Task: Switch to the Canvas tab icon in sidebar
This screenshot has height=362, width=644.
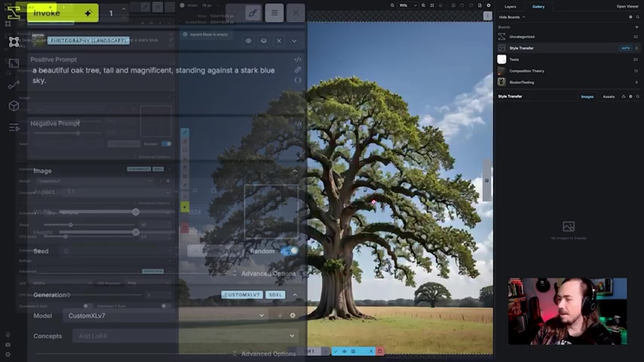Action: (14, 42)
